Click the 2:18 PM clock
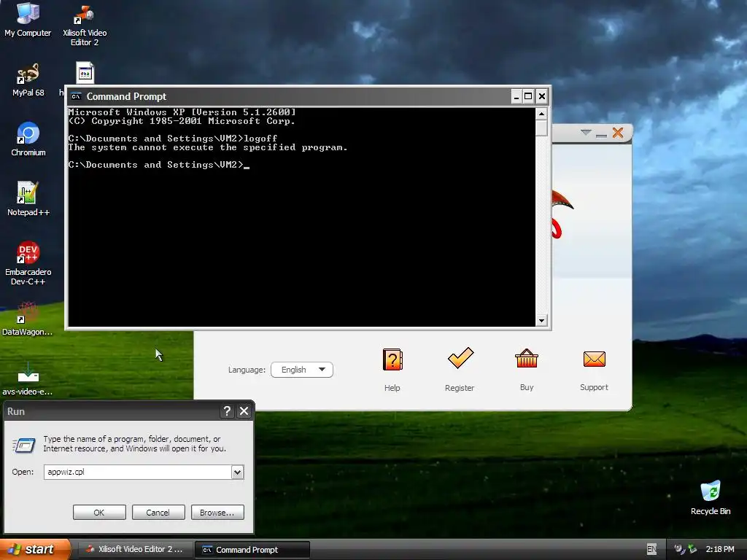747x560 pixels. click(x=720, y=549)
